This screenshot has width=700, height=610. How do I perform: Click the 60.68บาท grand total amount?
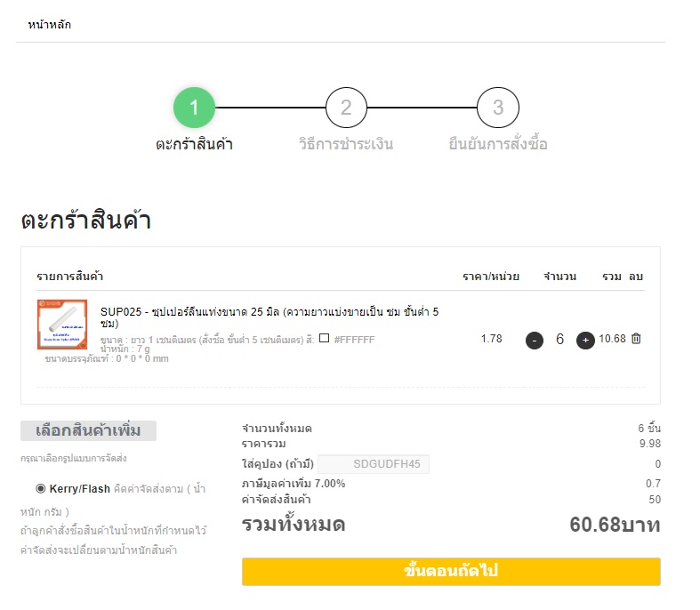click(x=615, y=525)
